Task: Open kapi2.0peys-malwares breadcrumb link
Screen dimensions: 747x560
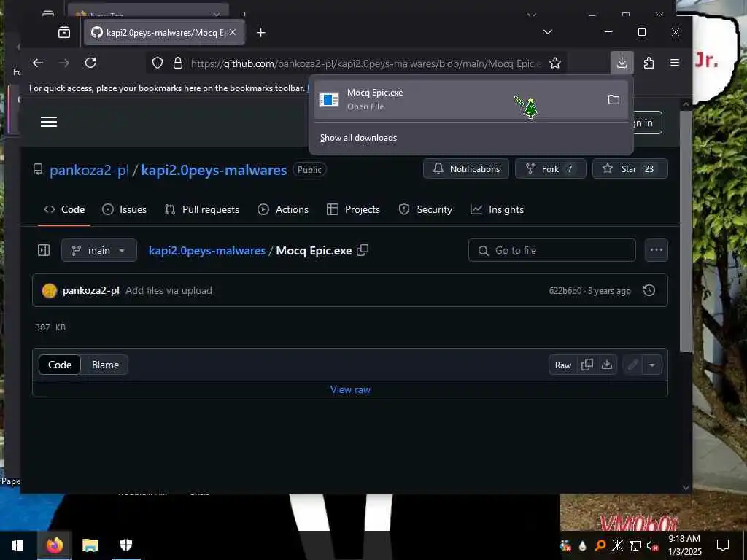Action: click(x=207, y=251)
